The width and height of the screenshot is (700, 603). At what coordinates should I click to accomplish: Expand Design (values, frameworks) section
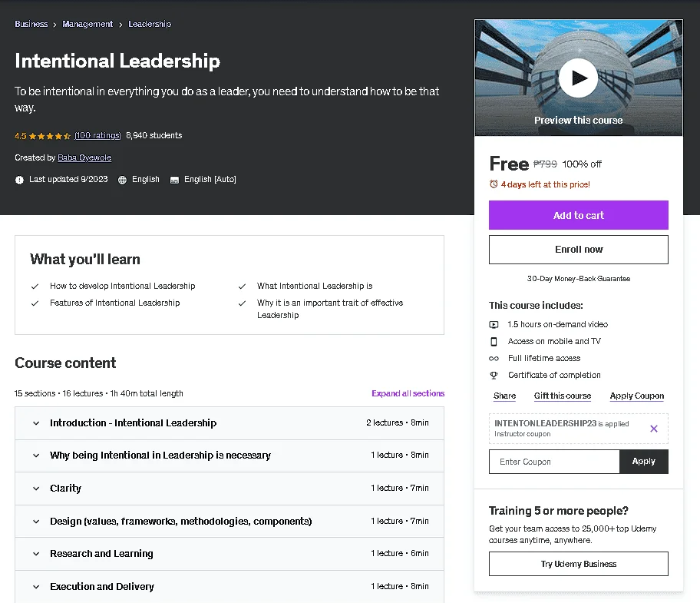[x=229, y=522]
